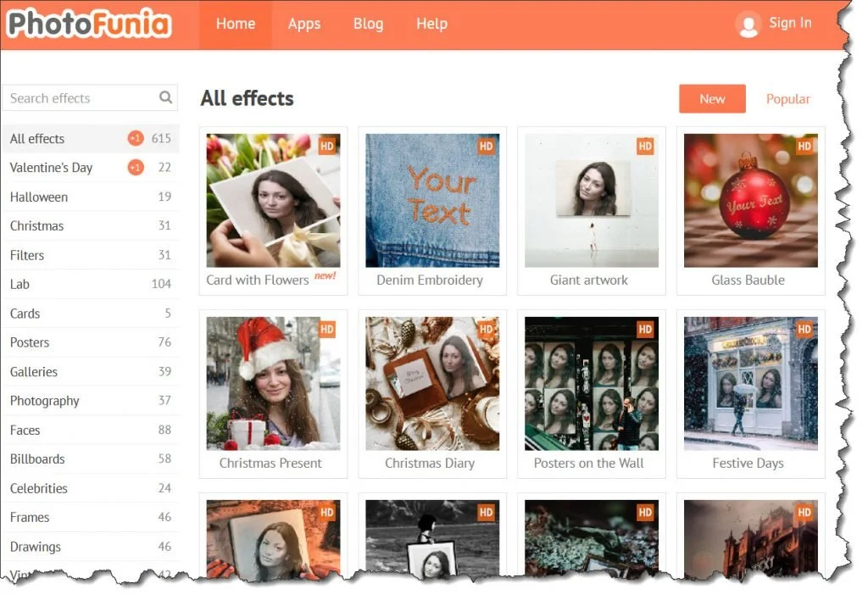Switch to the Popular sorting view
The height and width of the screenshot is (600, 868).
click(787, 98)
